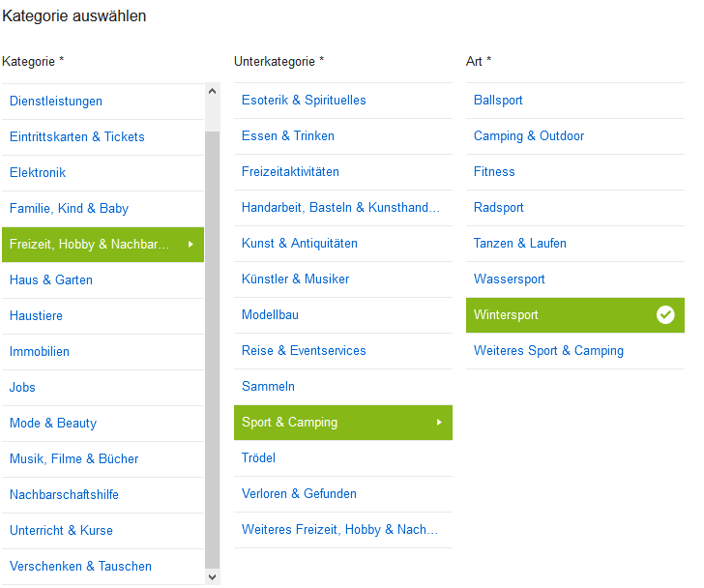Select Weiteres Sport & Camping option
Screen dimensions: 704x588
pyautogui.click(x=548, y=351)
